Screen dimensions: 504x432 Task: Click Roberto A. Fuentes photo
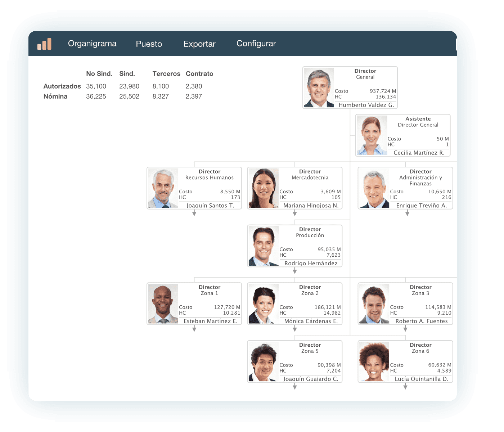[x=374, y=304]
